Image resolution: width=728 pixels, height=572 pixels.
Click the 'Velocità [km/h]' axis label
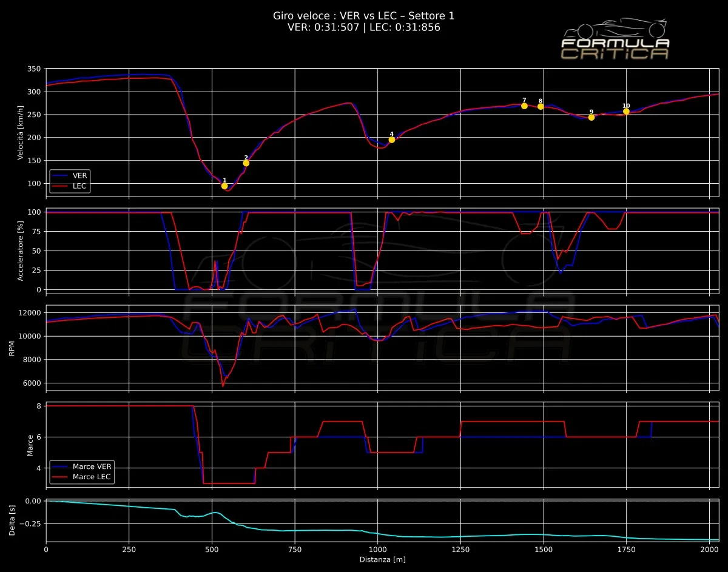(20, 132)
